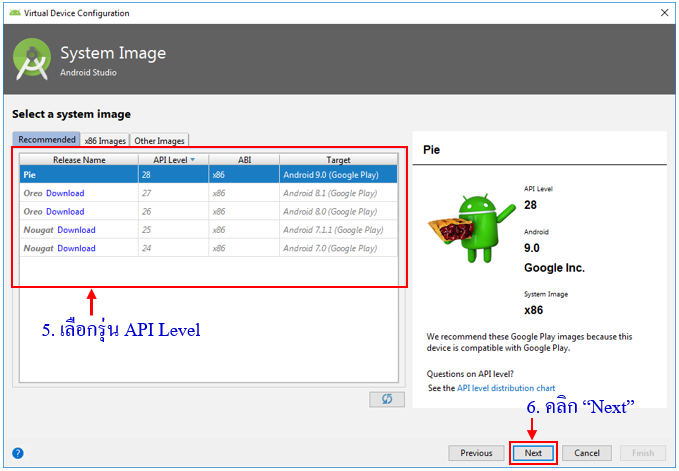Download the Oreo API 26 image
Viewport: 679px width, 471px height.
tap(65, 212)
